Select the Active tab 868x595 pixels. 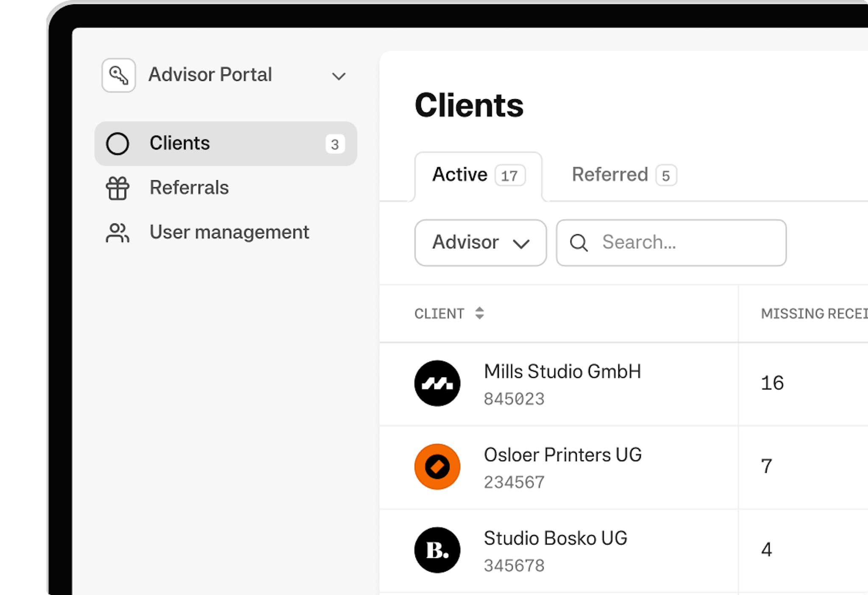point(476,175)
